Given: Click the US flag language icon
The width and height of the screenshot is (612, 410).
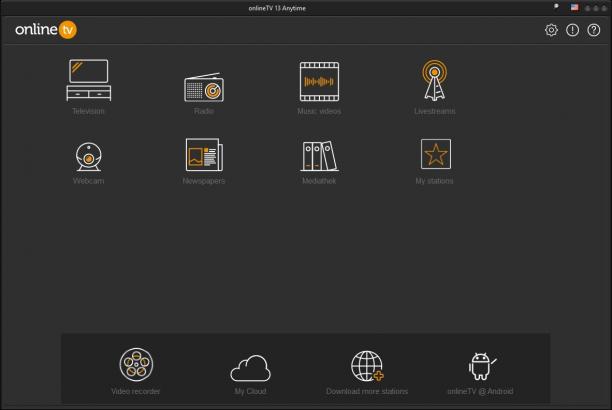Looking at the screenshot, I should [575, 7].
